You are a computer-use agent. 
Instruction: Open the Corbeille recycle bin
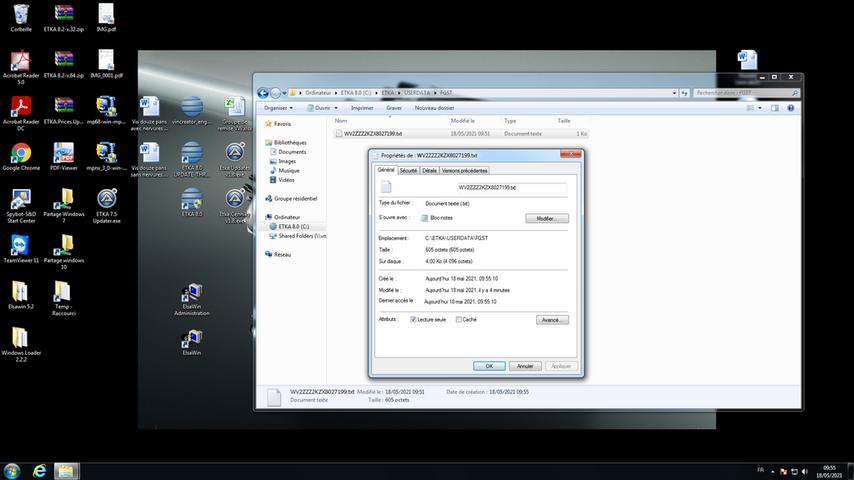pyautogui.click(x=21, y=14)
